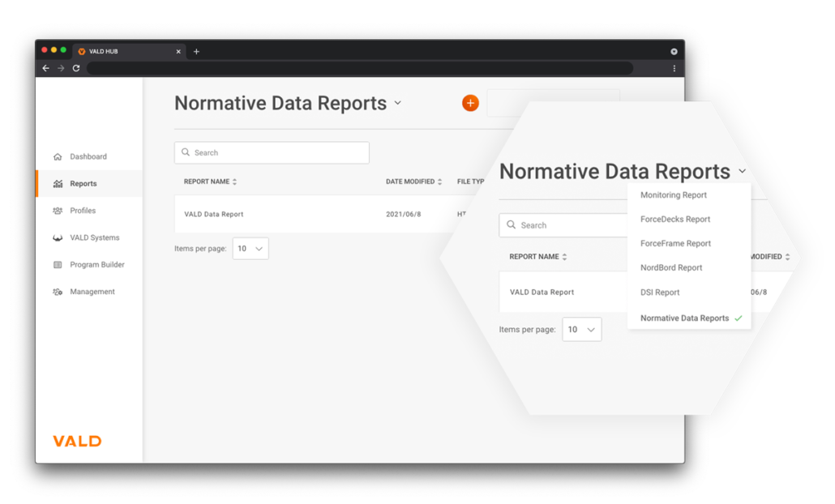Image resolution: width=835 pixels, height=504 pixels.
Task: Choose NordBord Report from the list
Action: pos(671,267)
